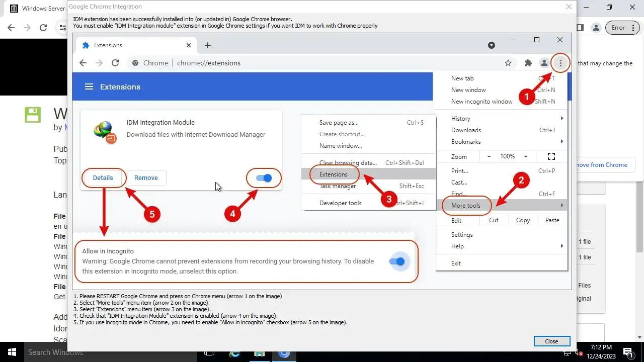
Task: Increase zoom with the plus button
Action: [526, 156]
